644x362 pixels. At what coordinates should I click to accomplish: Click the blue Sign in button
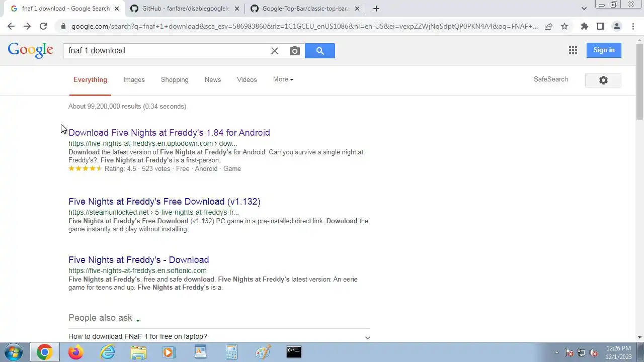[x=604, y=50]
